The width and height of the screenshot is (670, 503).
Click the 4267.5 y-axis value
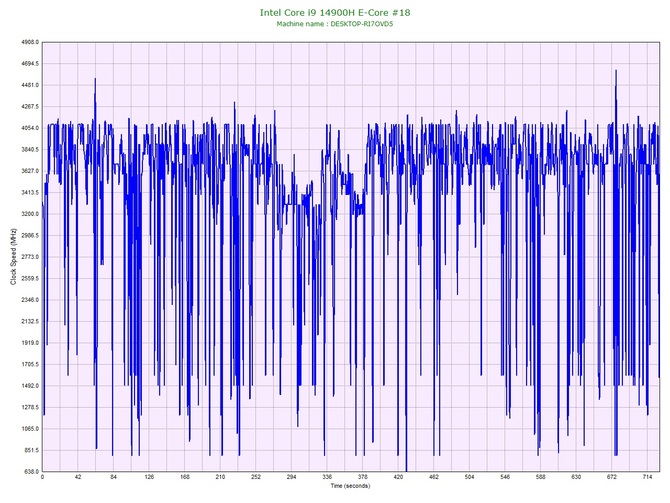click(30, 106)
